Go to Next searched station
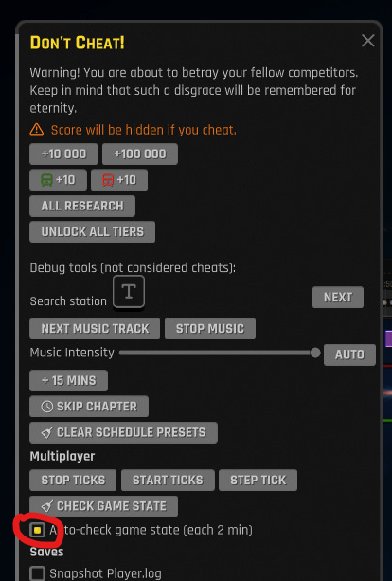This screenshot has width=392, height=581. (x=338, y=298)
